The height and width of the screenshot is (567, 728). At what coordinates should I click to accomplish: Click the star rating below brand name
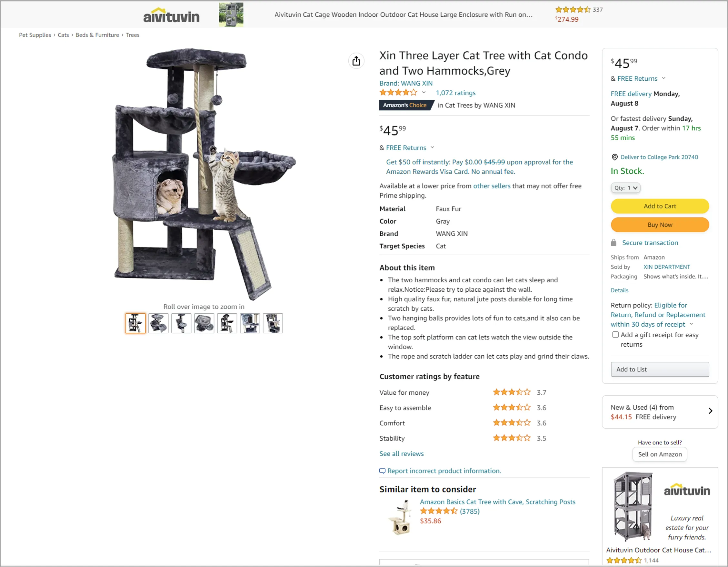[x=398, y=93]
